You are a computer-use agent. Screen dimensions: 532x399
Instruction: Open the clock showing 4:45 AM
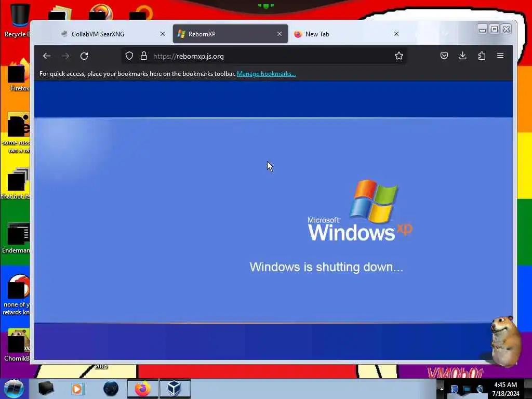coord(506,389)
